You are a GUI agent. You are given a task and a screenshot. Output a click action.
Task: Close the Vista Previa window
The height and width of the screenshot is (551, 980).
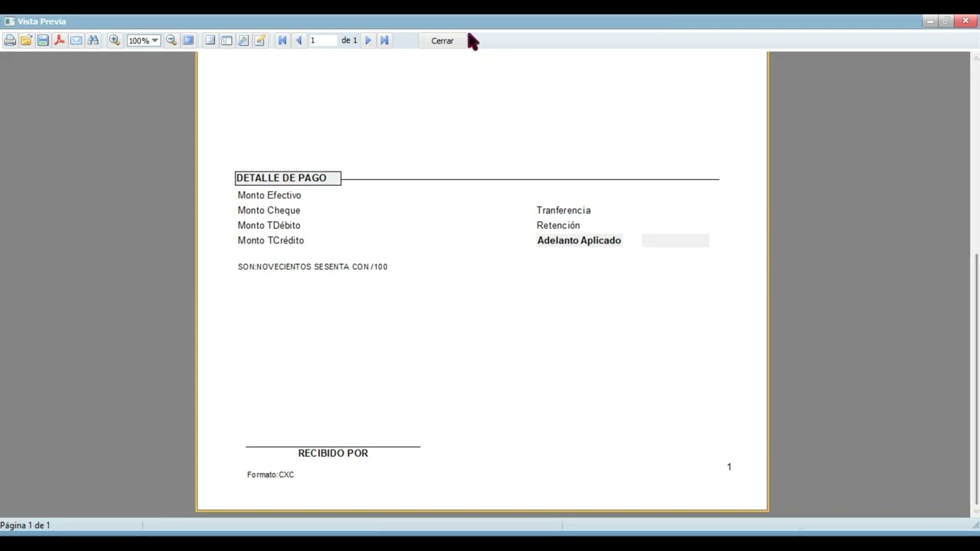(965, 21)
